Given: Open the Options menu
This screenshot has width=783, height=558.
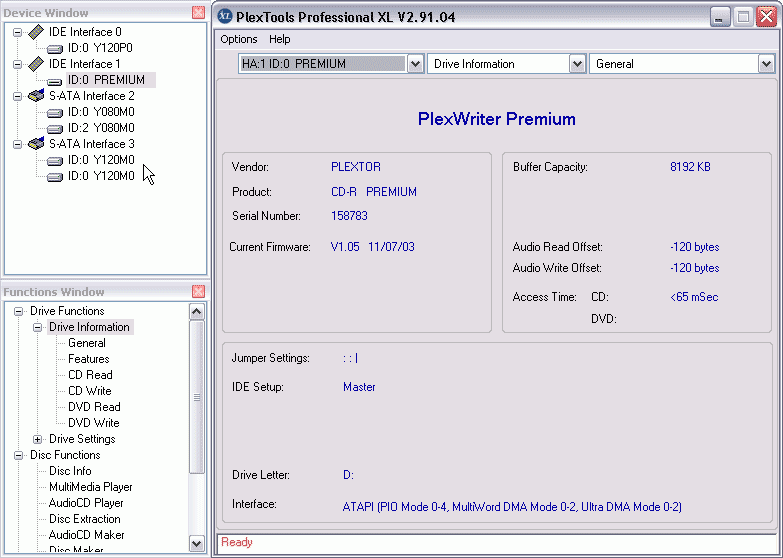Looking at the screenshot, I should pos(239,39).
